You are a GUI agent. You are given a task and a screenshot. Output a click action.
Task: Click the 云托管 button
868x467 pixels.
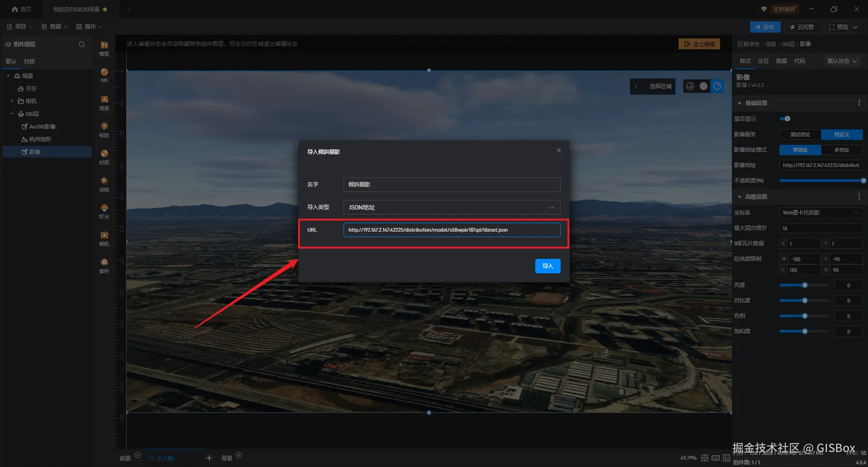point(802,27)
